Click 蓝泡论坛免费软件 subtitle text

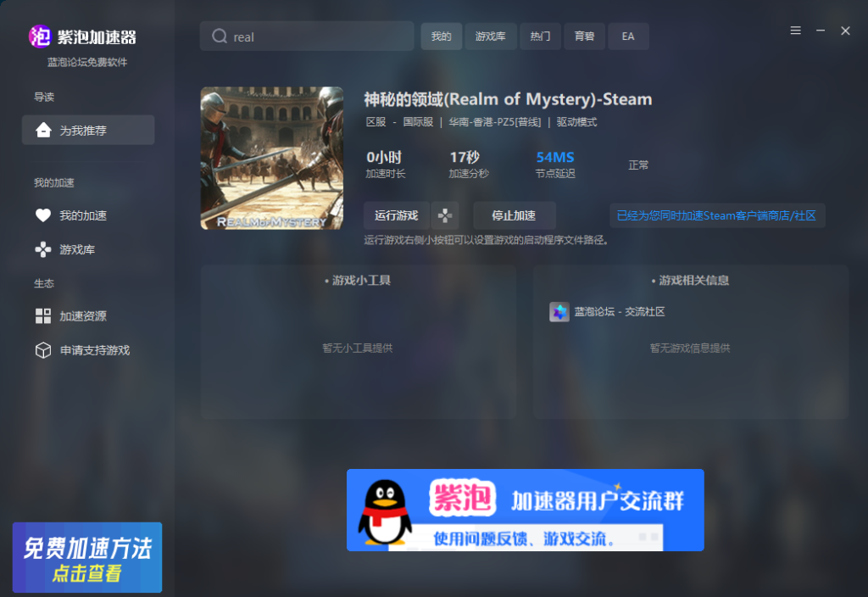tap(87, 62)
